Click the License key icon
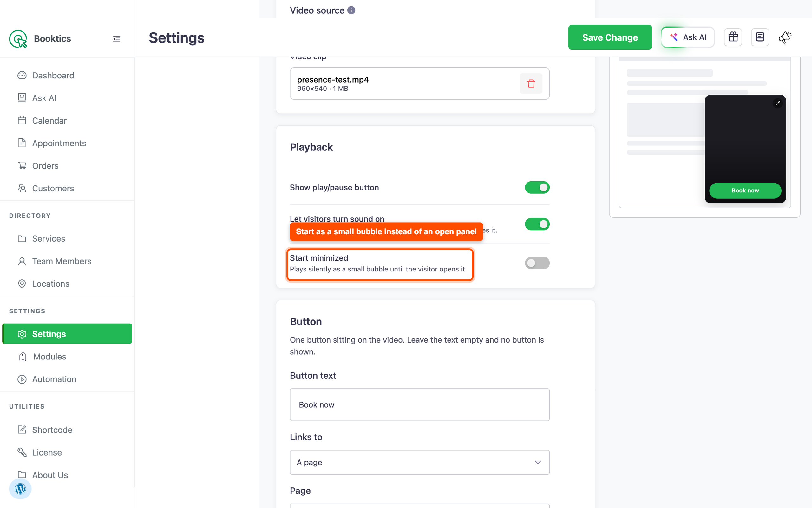 click(22, 452)
